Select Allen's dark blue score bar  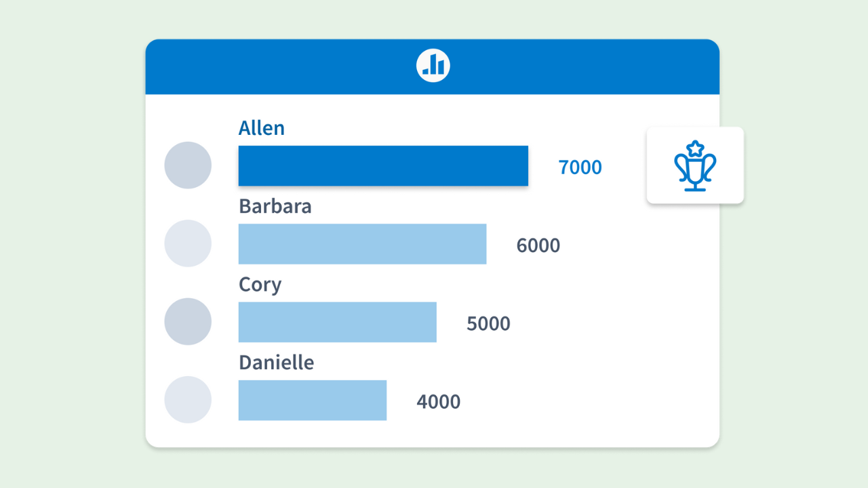pyautogui.click(x=383, y=165)
